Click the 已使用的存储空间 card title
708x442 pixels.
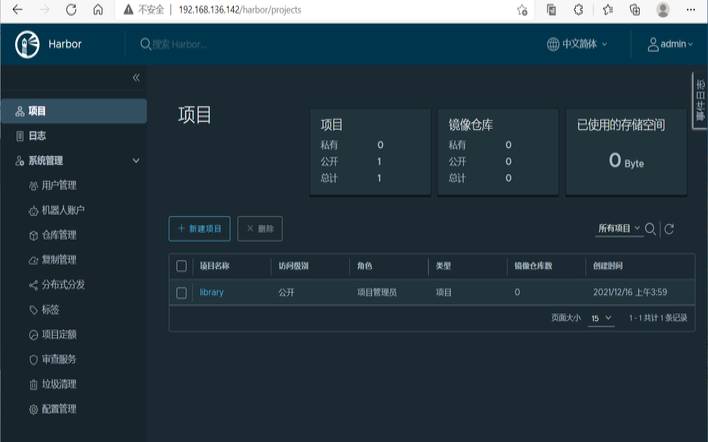[621, 125]
